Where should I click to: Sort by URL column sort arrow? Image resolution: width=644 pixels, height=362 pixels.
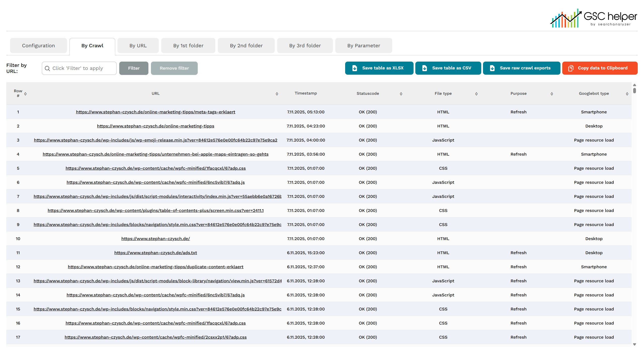tap(277, 94)
